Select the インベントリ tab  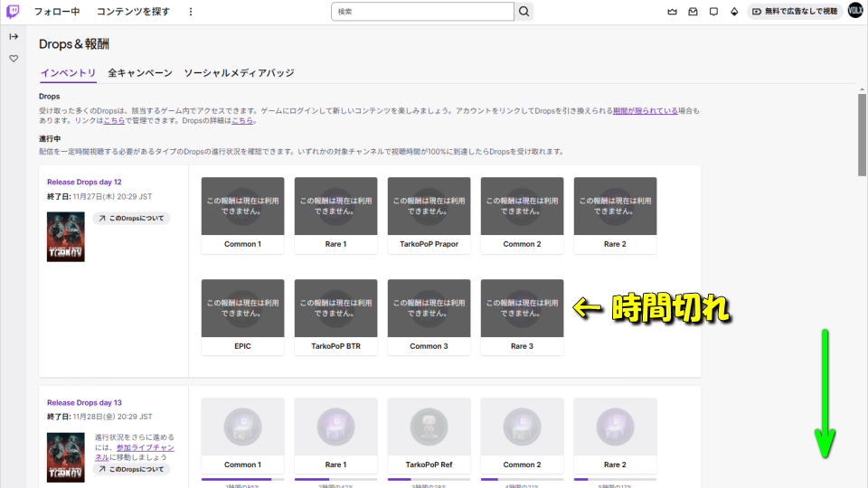point(68,73)
